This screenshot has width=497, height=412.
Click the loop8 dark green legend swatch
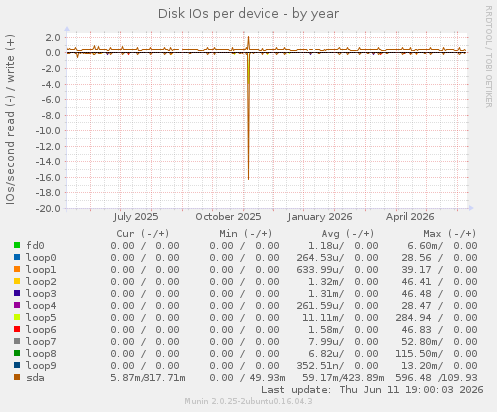(17, 353)
